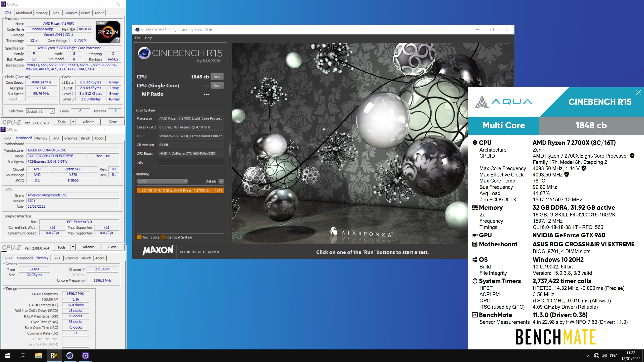Run the CPU multi-core test
The height and width of the screenshot is (362, 644).
[217, 77]
